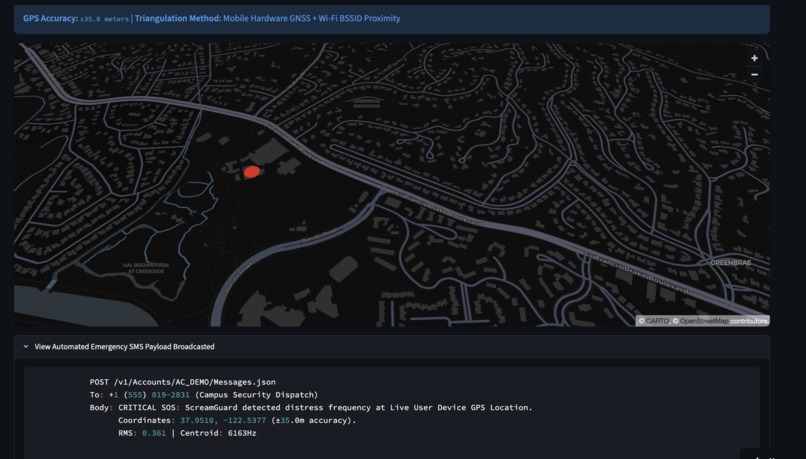Viewport: 806px width, 459px height.
Task: Open the CARTO attribution link
Action: tap(657, 321)
